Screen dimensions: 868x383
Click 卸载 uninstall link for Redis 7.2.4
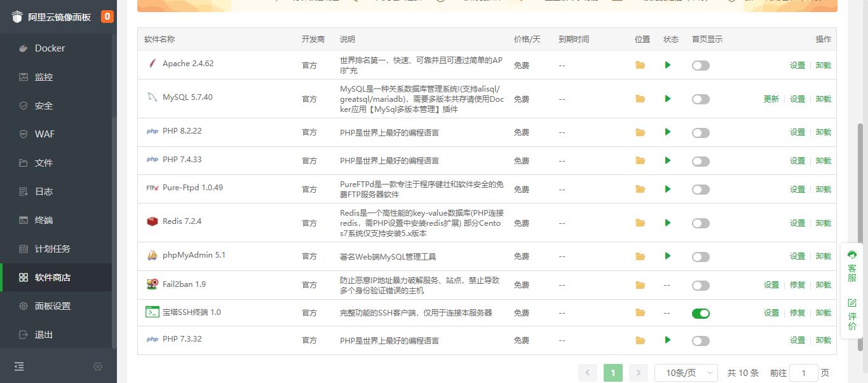(824, 223)
